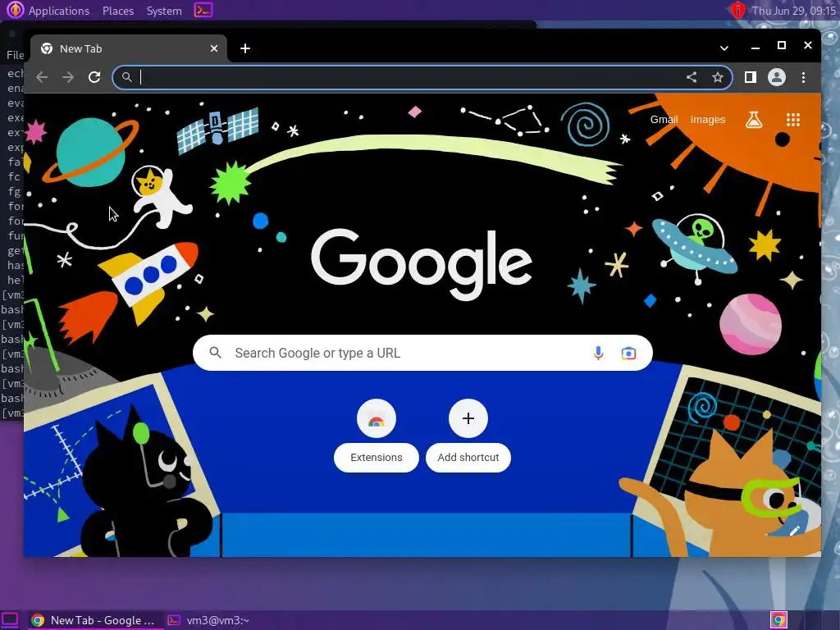Click the Parrot logo in top panel
Screen dimensions: 840x630
pos(15,10)
